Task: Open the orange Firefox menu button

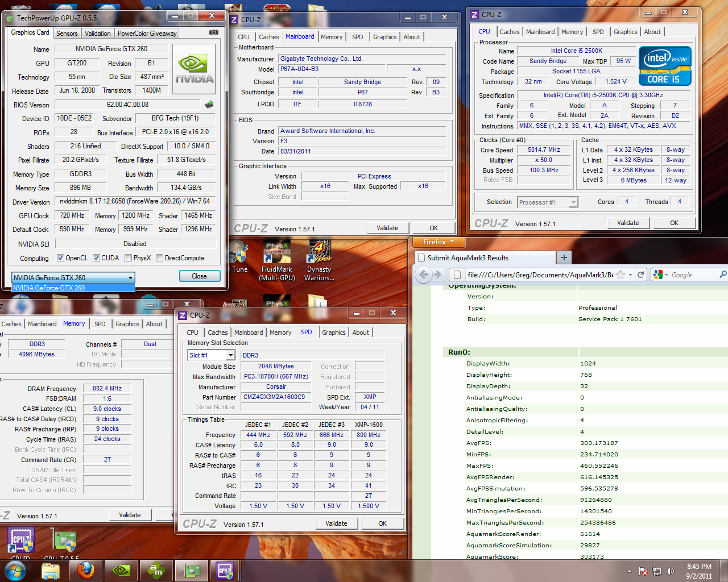Action: [438, 242]
